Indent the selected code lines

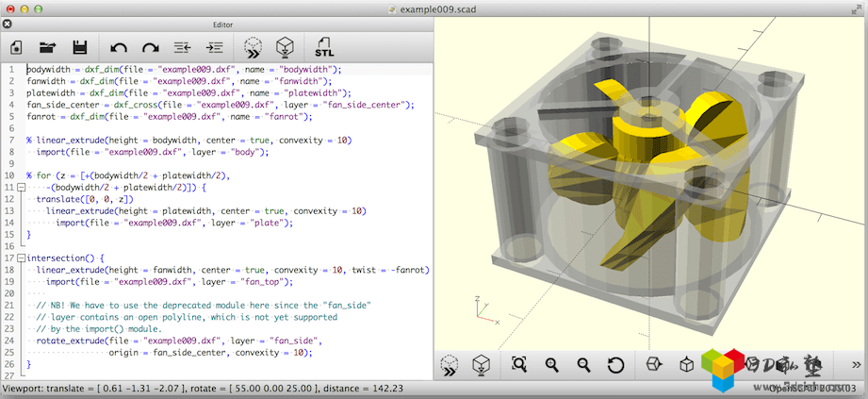pos(214,48)
